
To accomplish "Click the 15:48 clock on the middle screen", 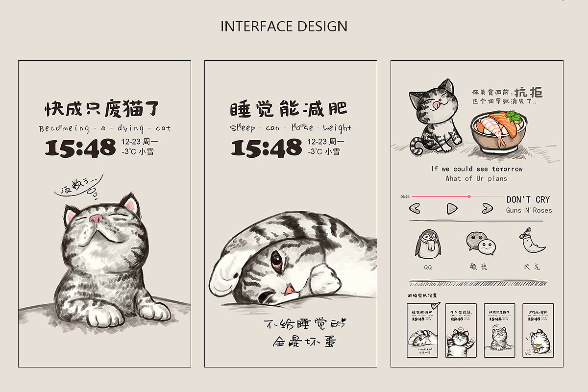I will pos(267,147).
